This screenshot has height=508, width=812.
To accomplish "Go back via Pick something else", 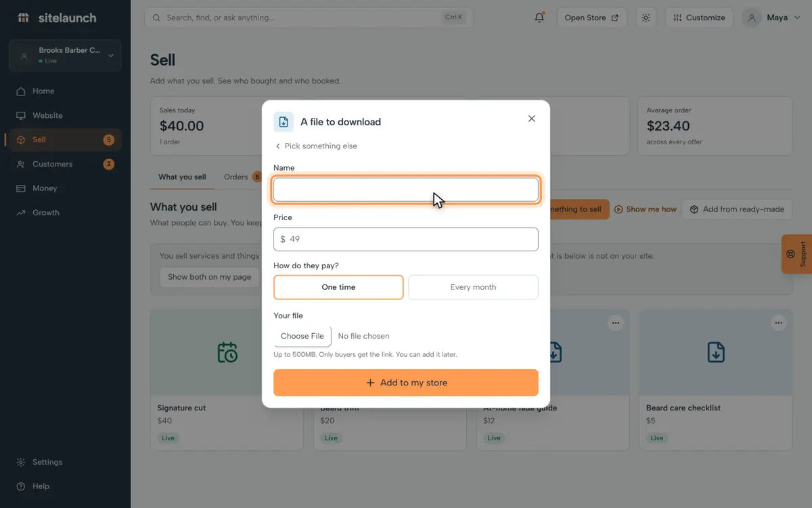I will coord(316,146).
